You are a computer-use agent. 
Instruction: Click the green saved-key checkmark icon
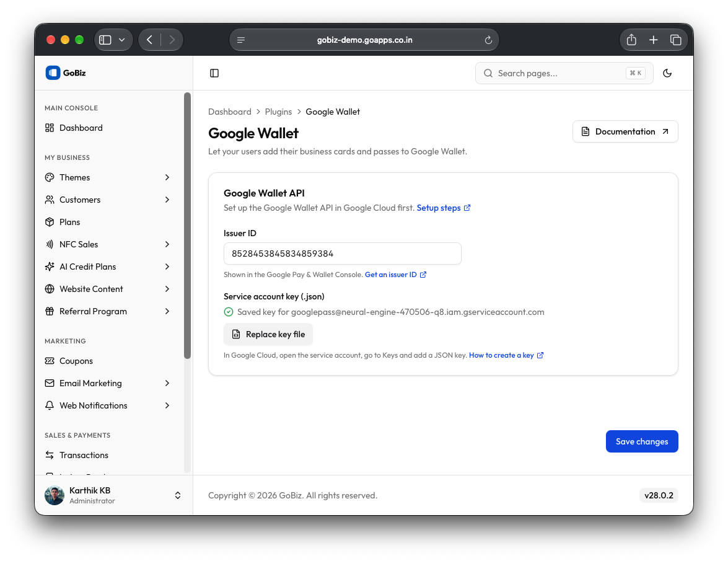(229, 312)
